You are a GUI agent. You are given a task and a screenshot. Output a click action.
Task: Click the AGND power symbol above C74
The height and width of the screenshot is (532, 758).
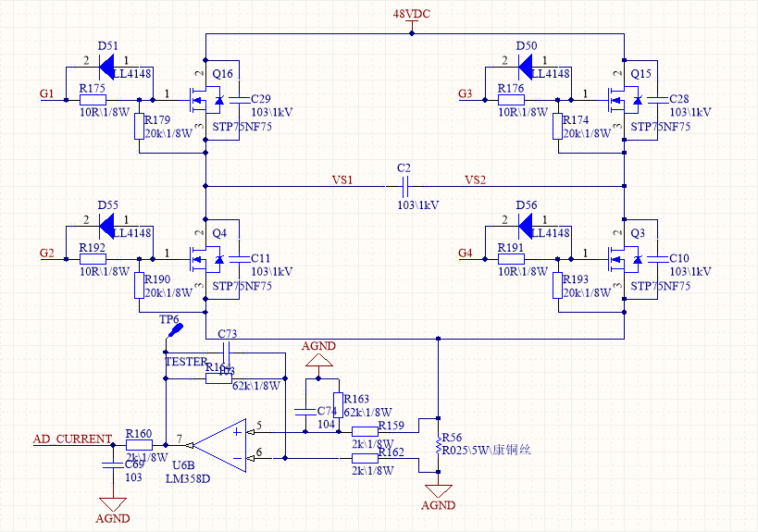tap(319, 357)
